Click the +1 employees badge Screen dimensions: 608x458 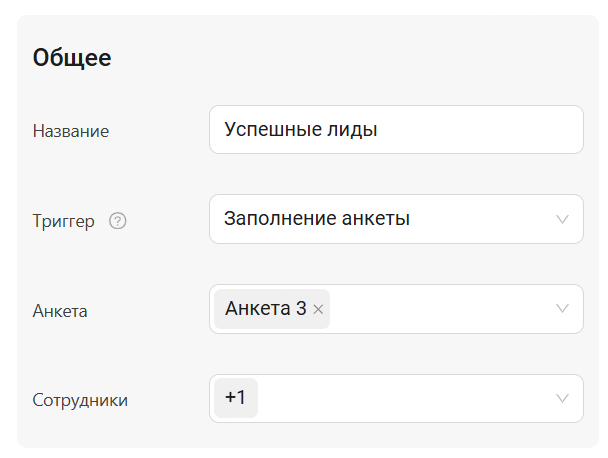[236, 398]
